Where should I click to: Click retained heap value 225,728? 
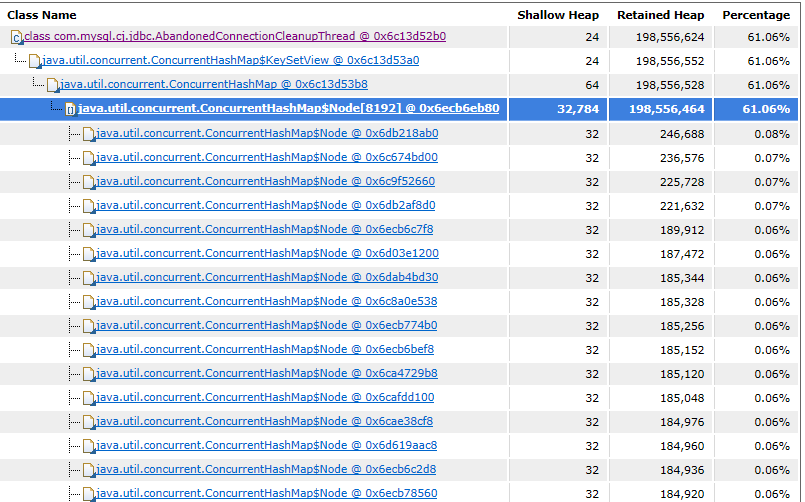point(682,182)
